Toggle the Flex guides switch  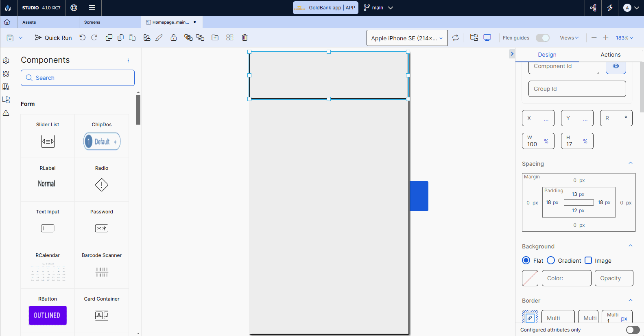pos(542,38)
